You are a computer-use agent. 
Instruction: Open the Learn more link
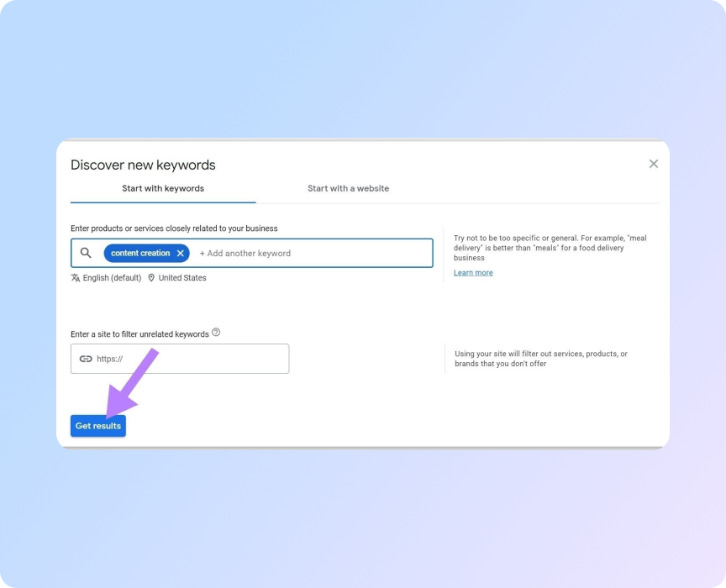[x=473, y=273]
